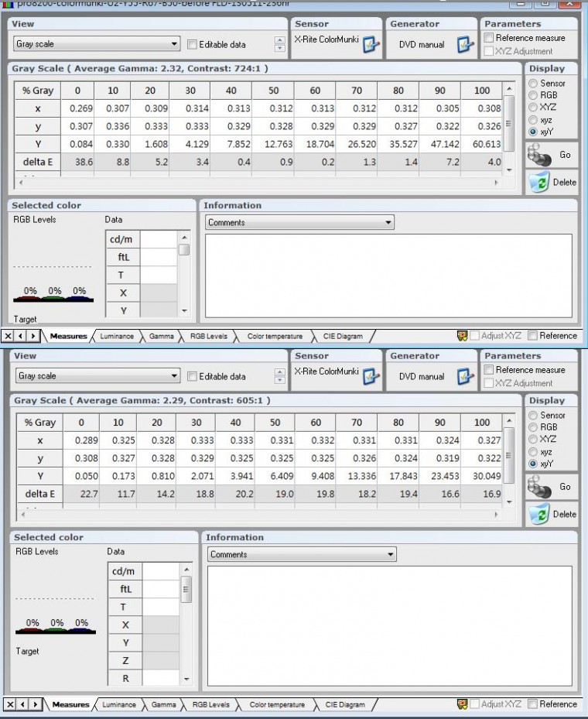Tick Reference checkbox in upper window tab bar

coord(532,336)
